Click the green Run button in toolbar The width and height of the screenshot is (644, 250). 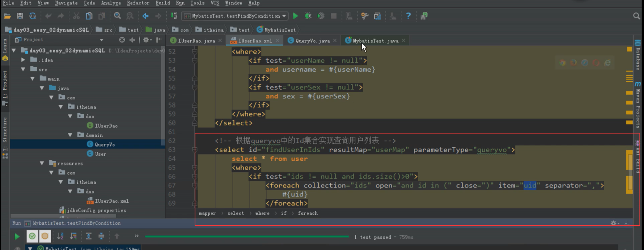(x=295, y=16)
